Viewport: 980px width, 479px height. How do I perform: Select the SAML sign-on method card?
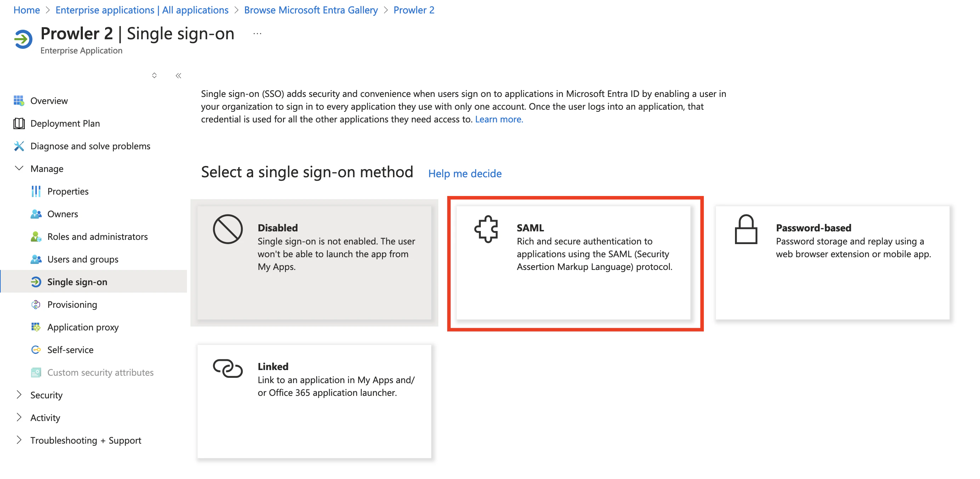(x=575, y=262)
